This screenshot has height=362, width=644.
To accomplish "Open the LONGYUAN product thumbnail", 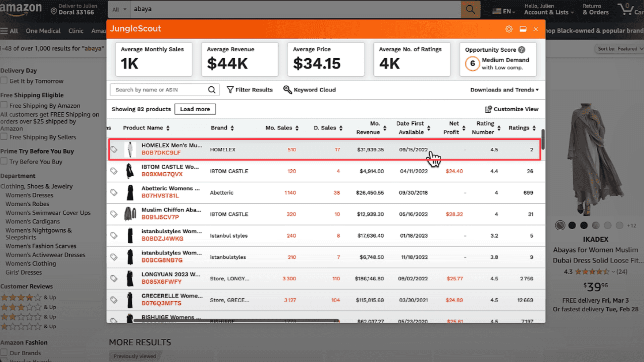I will coord(130,279).
